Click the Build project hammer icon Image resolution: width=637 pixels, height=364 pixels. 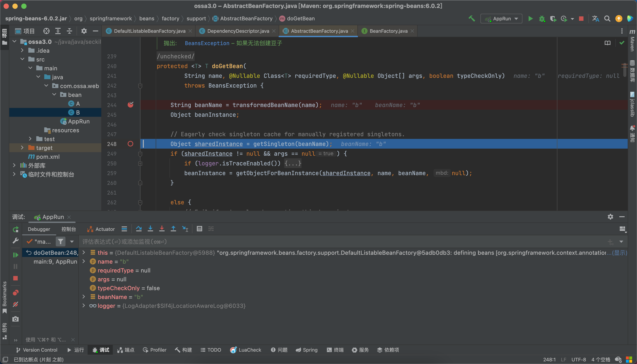pos(472,19)
